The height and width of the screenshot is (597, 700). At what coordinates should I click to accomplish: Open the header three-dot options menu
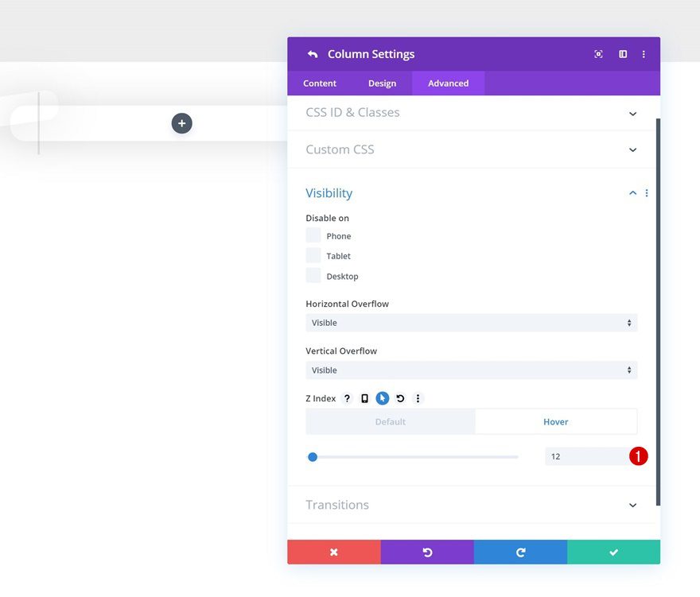[x=644, y=53]
